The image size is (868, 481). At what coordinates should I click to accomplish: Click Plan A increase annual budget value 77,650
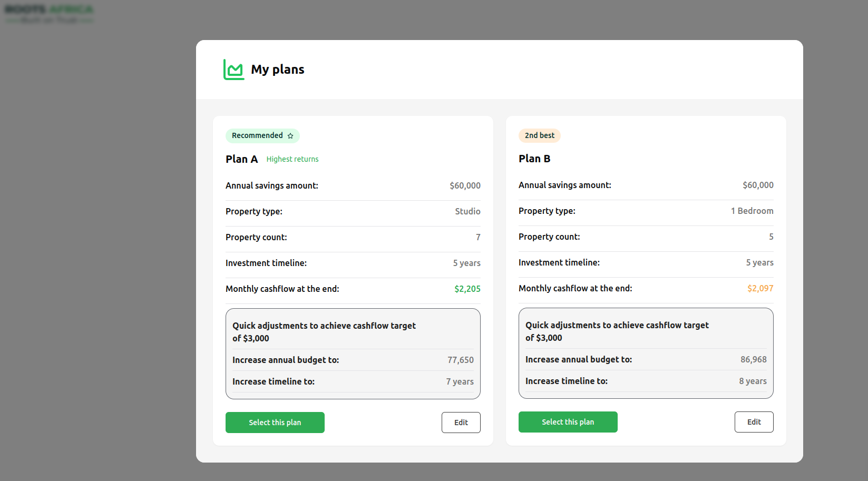coord(461,360)
